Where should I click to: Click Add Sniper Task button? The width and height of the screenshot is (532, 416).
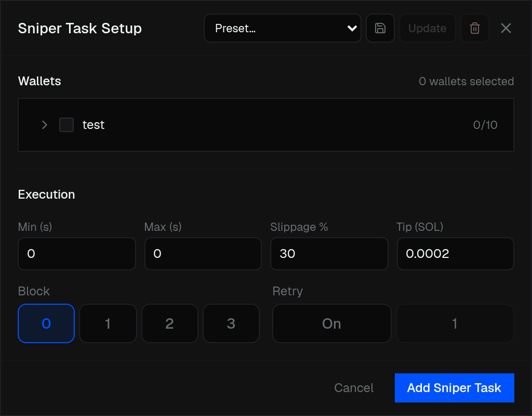[x=454, y=388]
